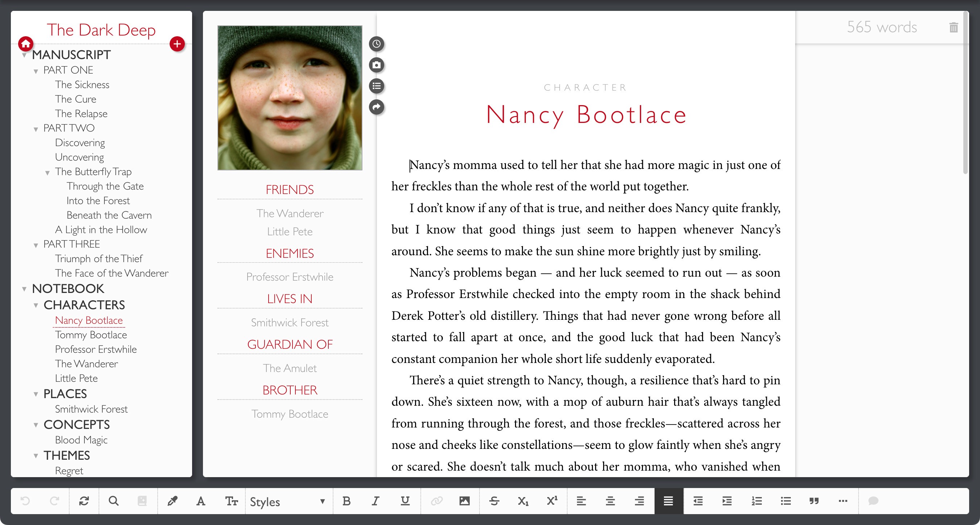
Task: Follow the Professor Erstwhile enemy link
Action: point(290,277)
